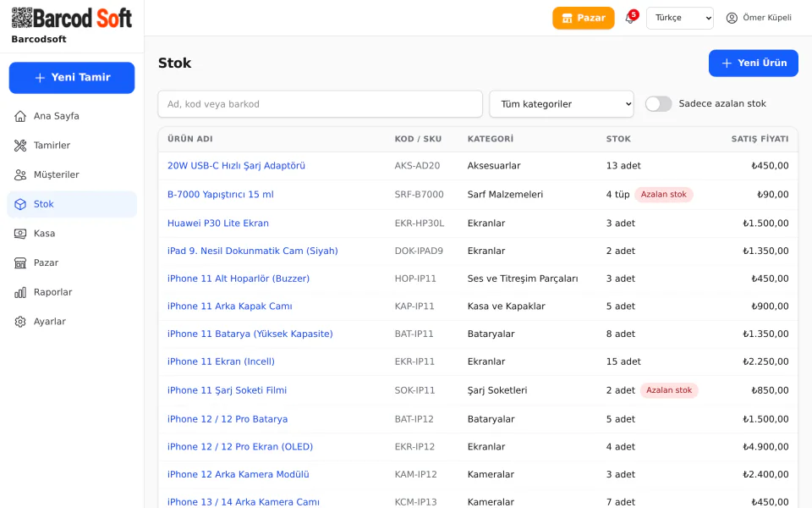Select Raporlar from the sidebar
Image resolution: width=812 pixels, height=508 pixels.
tap(72, 292)
